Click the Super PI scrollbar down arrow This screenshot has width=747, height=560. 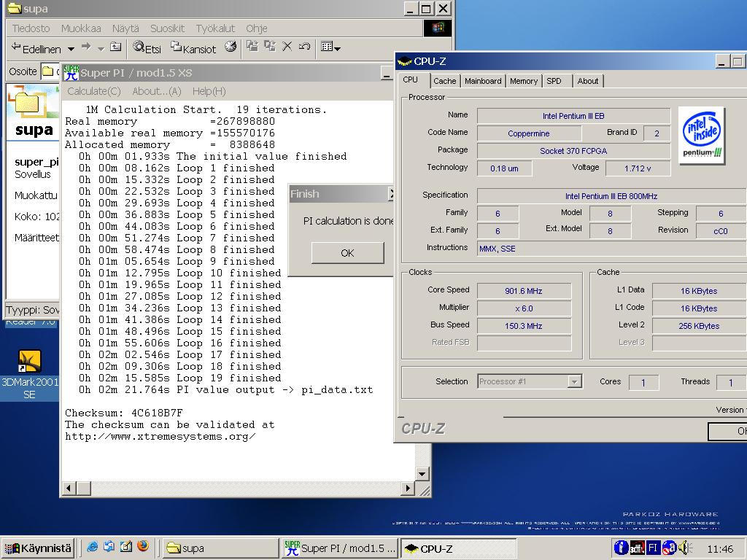point(422,474)
